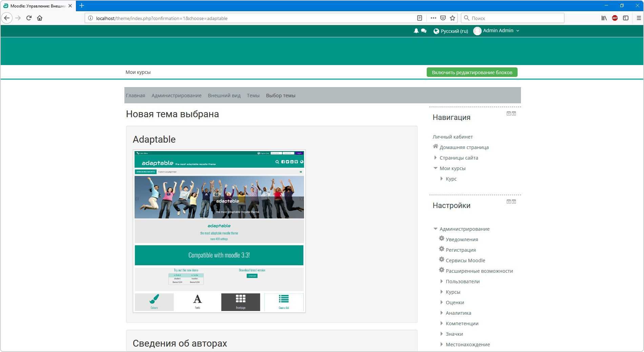644x352 pixels.
Task: Open the notifications bell icon
Action: click(416, 31)
